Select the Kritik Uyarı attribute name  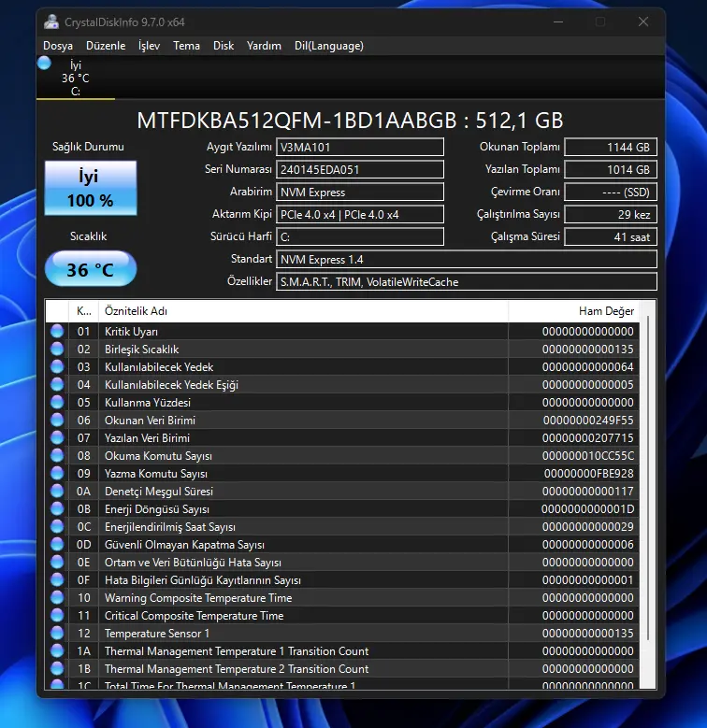tap(131, 332)
